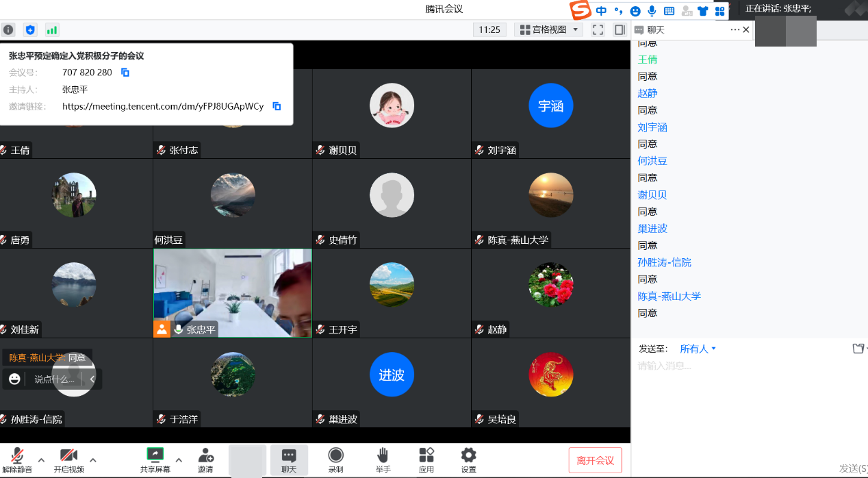Raise hand using the hand icon
868x478 pixels.
point(383,460)
